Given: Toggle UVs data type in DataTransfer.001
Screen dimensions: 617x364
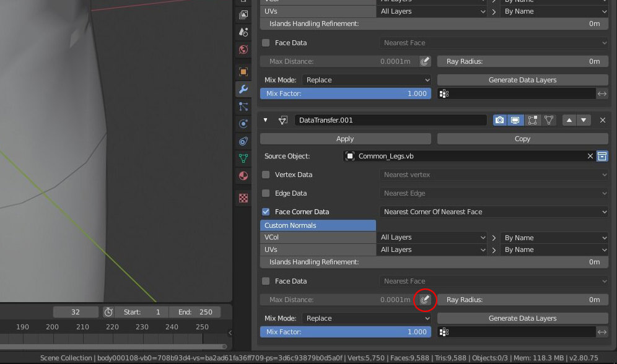Looking at the screenshot, I should point(318,249).
